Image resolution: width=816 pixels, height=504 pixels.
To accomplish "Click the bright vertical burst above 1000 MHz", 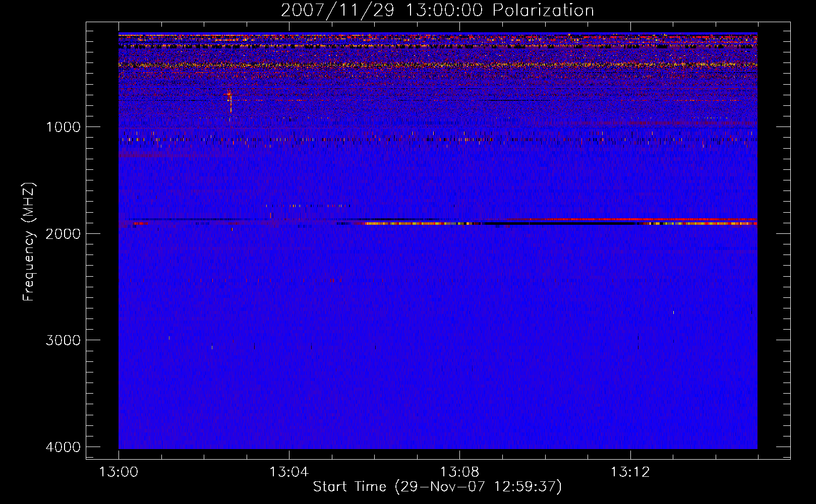I will (230, 100).
